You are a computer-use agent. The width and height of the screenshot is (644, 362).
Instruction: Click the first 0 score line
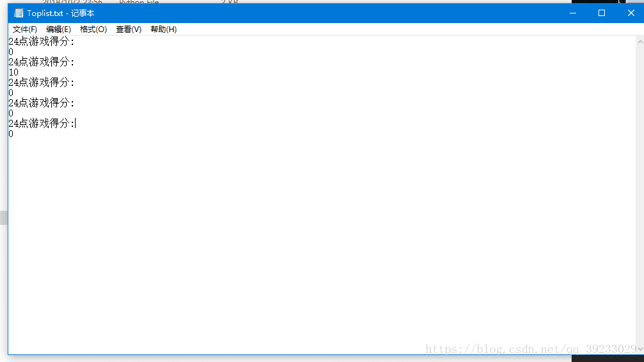pos(11,52)
